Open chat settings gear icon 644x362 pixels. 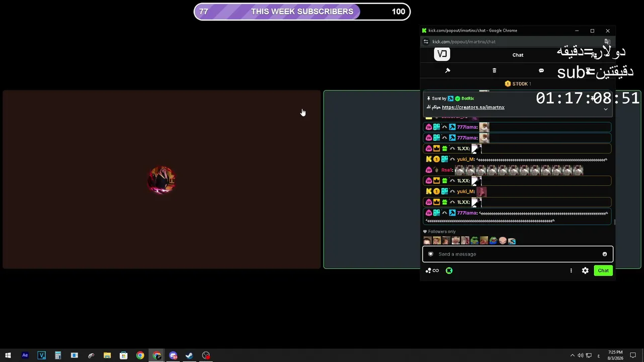[585, 270]
